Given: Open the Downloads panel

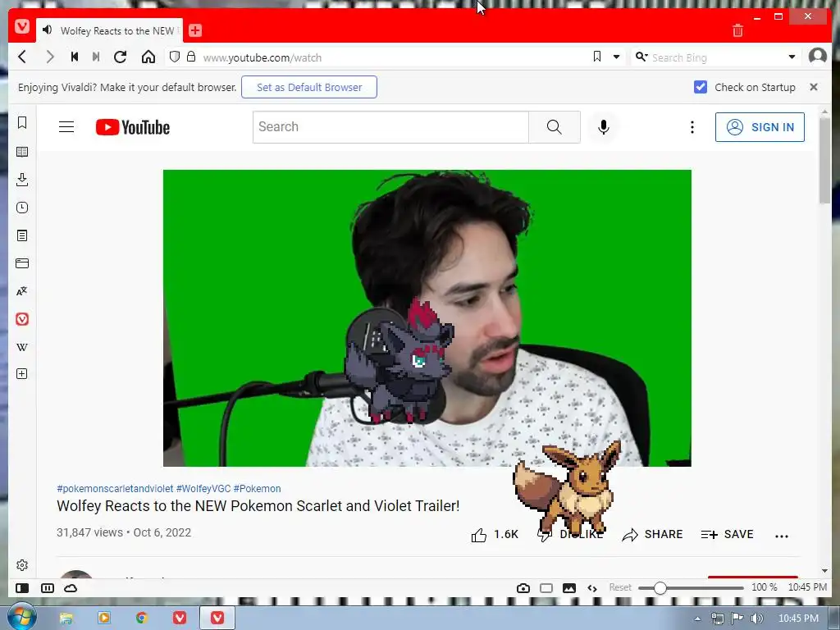Looking at the screenshot, I should click(22, 180).
